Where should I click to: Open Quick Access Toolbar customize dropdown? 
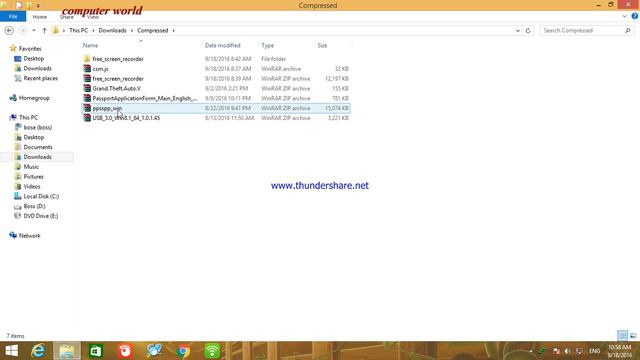tap(38, 6)
